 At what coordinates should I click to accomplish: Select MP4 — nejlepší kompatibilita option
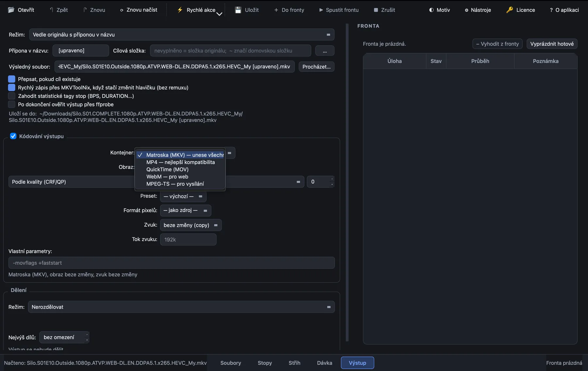click(180, 162)
